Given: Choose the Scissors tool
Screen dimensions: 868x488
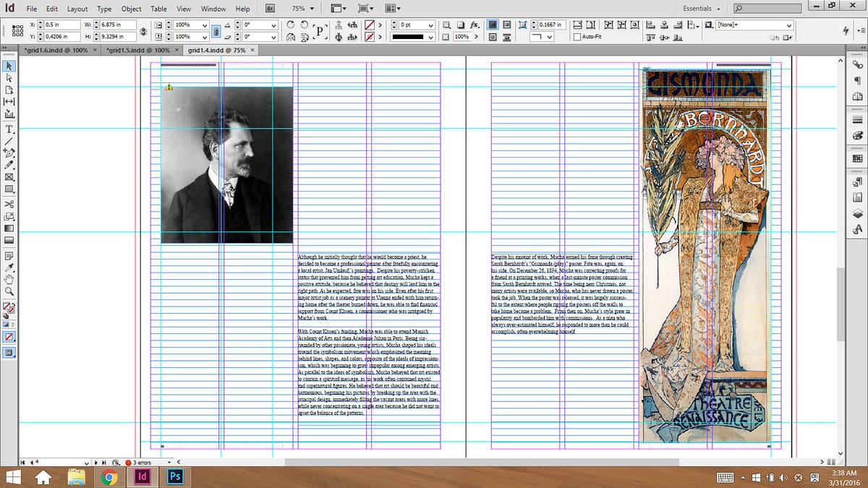Looking at the screenshot, I should [10, 204].
